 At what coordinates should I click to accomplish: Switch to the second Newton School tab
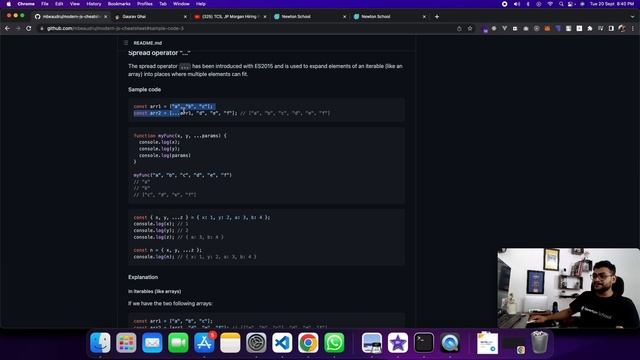(389, 17)
